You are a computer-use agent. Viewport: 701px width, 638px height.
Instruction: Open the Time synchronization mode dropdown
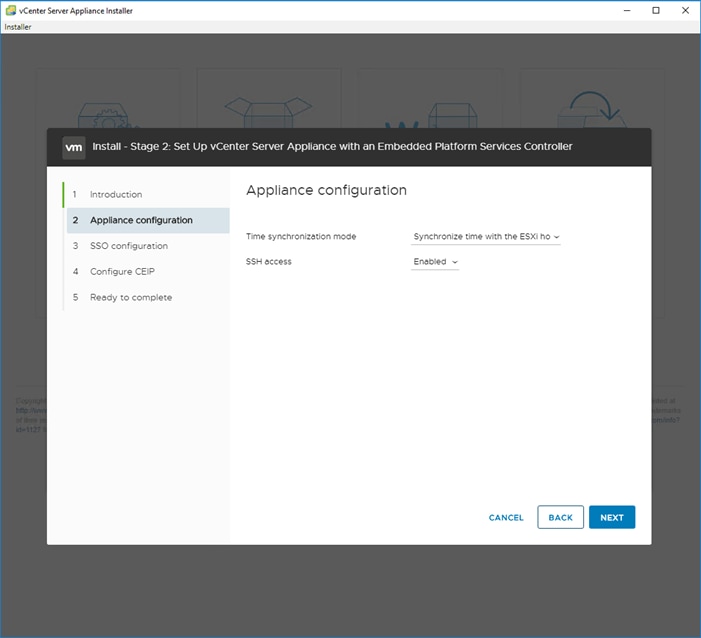pyautogui.click(x=486, y=237)
